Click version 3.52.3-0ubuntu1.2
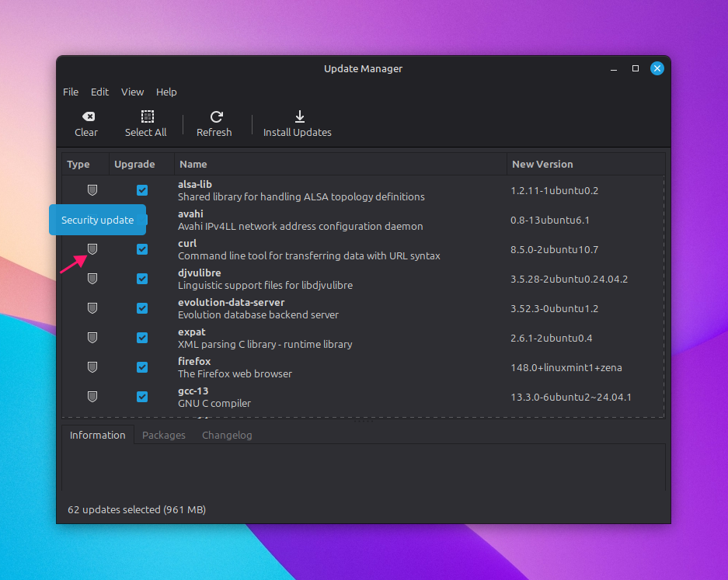Image resolution: width=728 pixels, height=580 pixels. 555,308
